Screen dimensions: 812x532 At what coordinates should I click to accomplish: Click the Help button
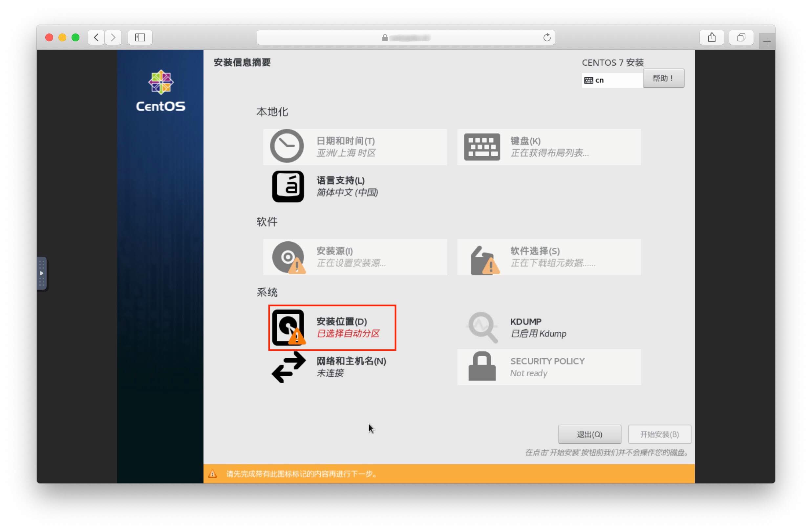coord(663,78)
